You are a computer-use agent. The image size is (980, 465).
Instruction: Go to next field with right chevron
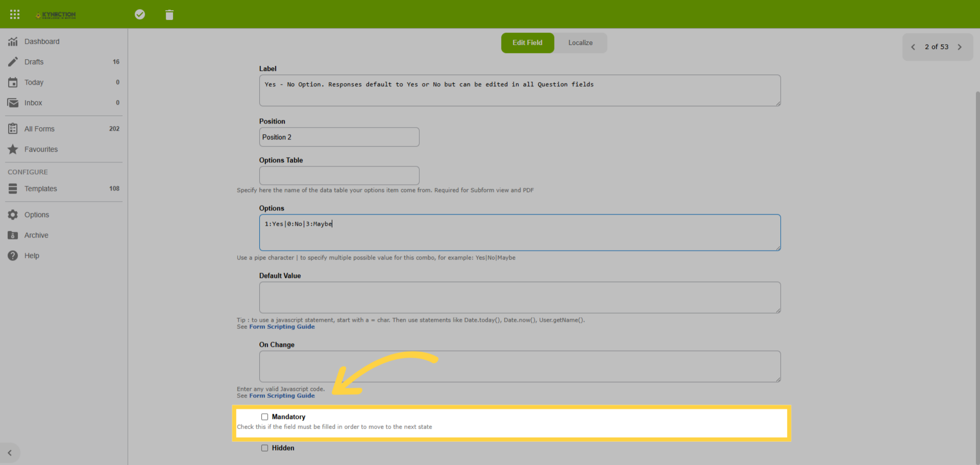point(960,47)
